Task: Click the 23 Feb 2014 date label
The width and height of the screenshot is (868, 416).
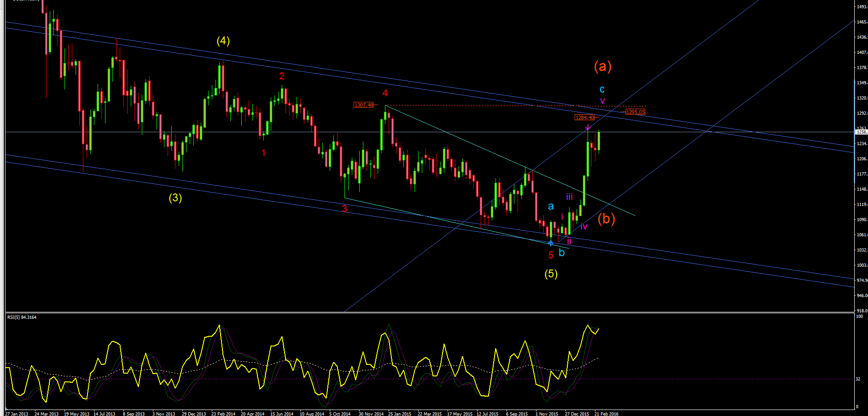Action: point(223,414)
